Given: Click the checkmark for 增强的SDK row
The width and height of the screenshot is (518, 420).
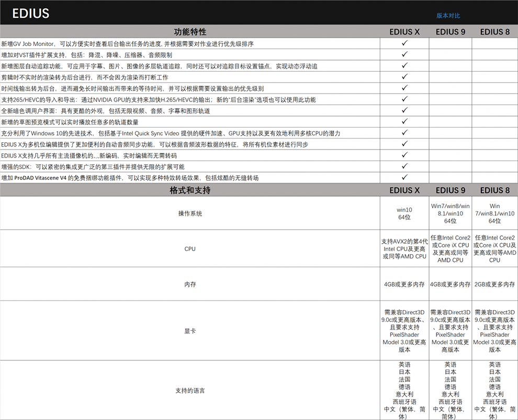Looking at the screenshot, I should point(404,166).
